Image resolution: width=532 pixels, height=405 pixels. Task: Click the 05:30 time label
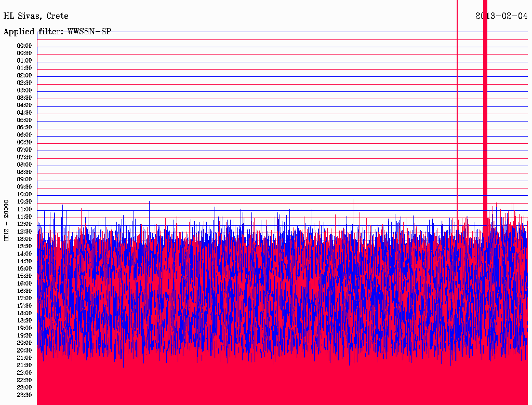(x=24, y=128)
